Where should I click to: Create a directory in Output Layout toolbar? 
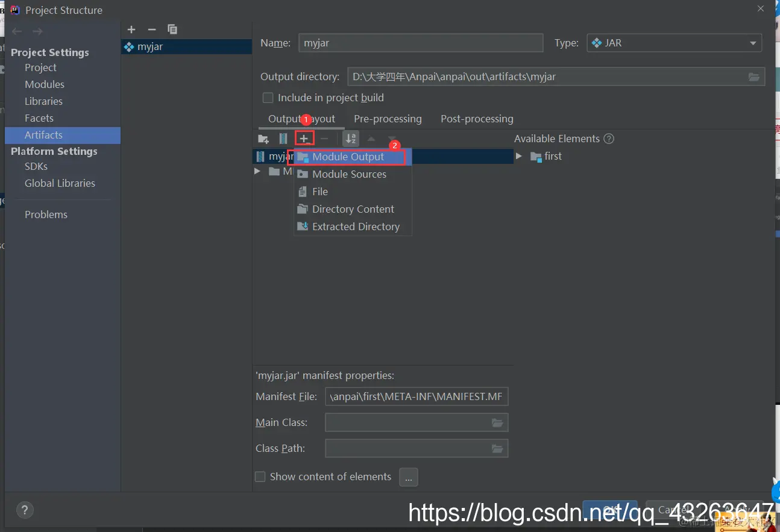(263, 139)
